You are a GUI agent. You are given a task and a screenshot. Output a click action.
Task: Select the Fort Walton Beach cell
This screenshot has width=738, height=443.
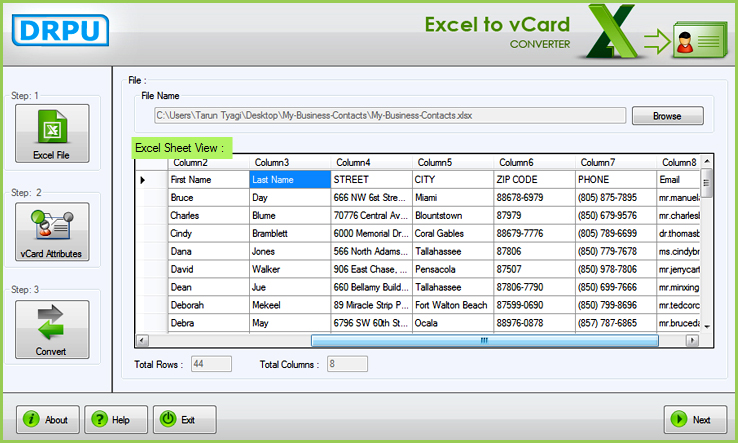pyautogui.click(x=453, y=305)
